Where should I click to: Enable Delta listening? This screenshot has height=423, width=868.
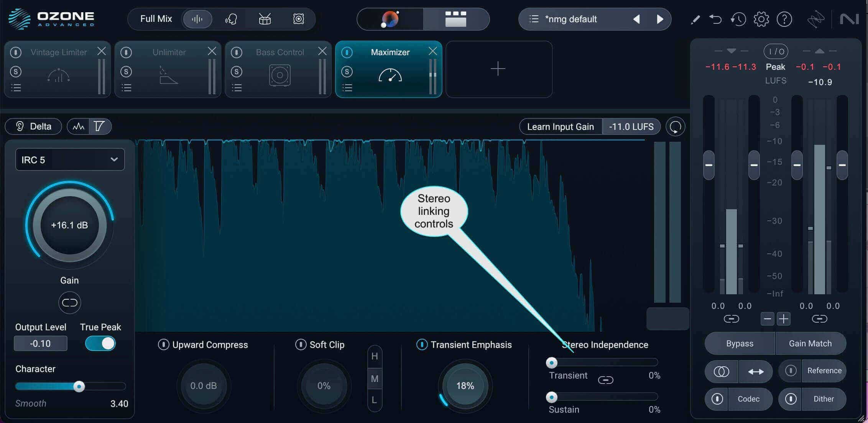click(x=33, y=126)
